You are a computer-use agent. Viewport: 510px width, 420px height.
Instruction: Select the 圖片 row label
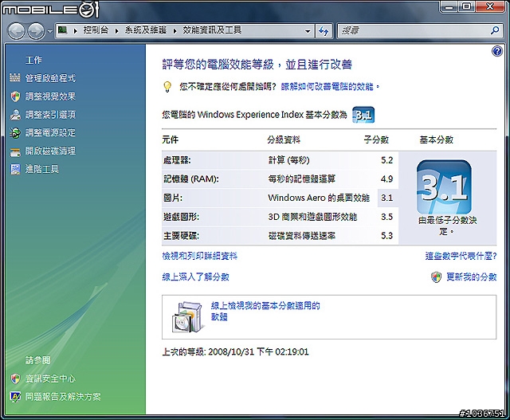click(173, 198)
